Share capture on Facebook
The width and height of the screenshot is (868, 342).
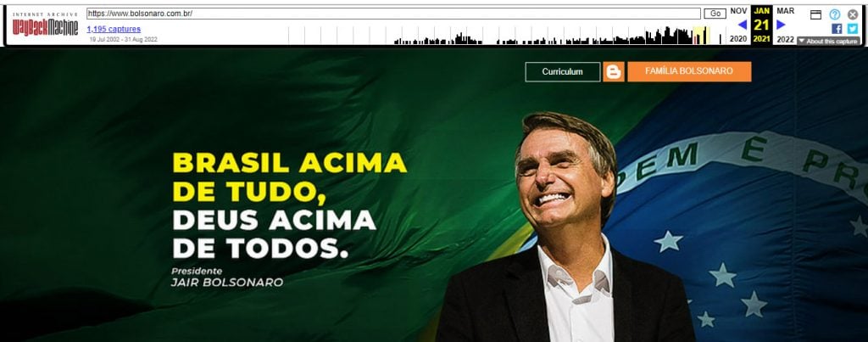click(837, 28)
